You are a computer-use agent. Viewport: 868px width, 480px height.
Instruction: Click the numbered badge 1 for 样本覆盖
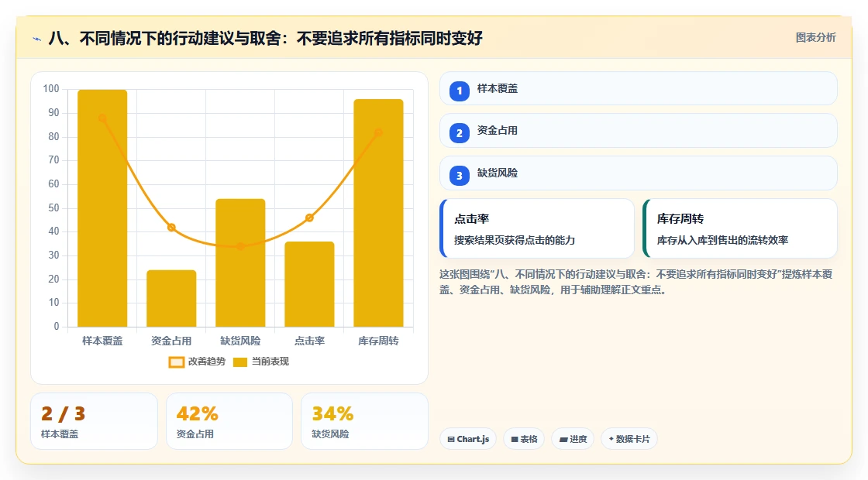point(459,91)
